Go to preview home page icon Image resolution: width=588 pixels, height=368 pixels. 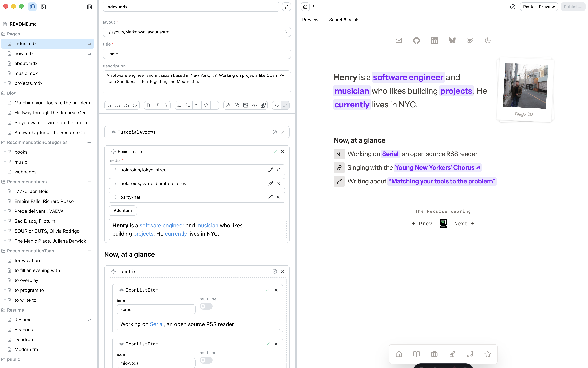click(305, 7)
